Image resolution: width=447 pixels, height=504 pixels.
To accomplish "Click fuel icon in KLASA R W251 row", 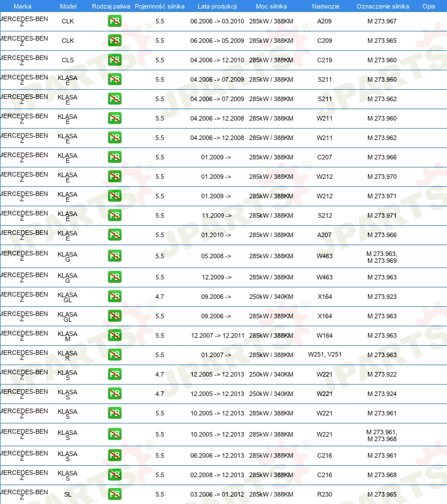I will coord(114,354).
